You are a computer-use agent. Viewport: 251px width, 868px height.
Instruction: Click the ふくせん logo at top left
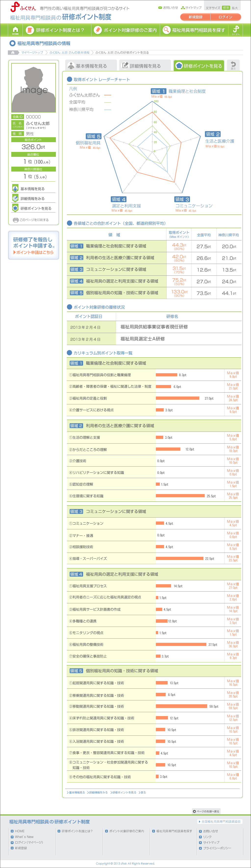pos(23,7)
